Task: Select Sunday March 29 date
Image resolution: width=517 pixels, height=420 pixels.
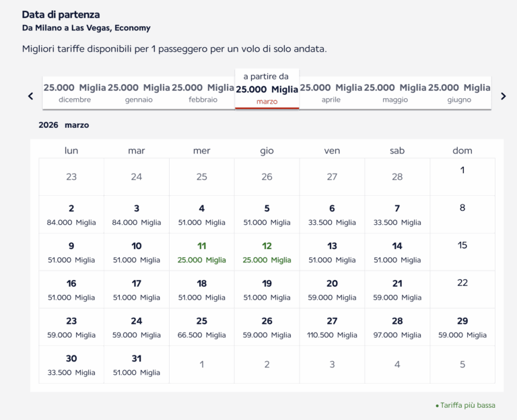Action: 462,327
